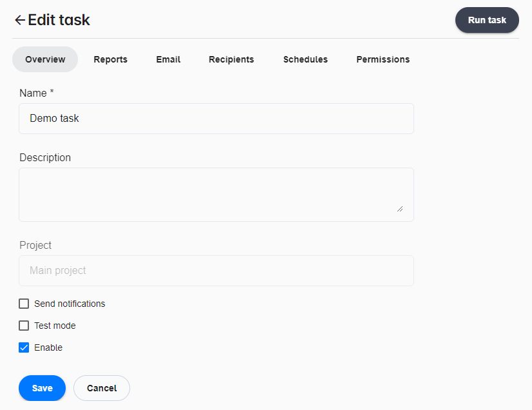Screen dimensions: 532x410
Task: Switch to the Reports tab
Action: pos(110,59)
